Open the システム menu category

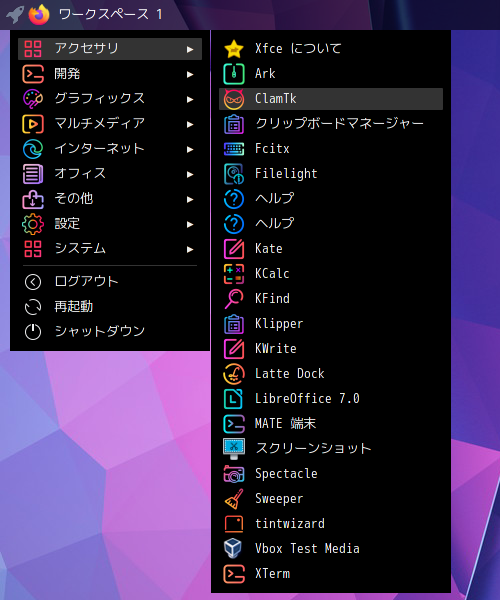[x=110, y=249]
